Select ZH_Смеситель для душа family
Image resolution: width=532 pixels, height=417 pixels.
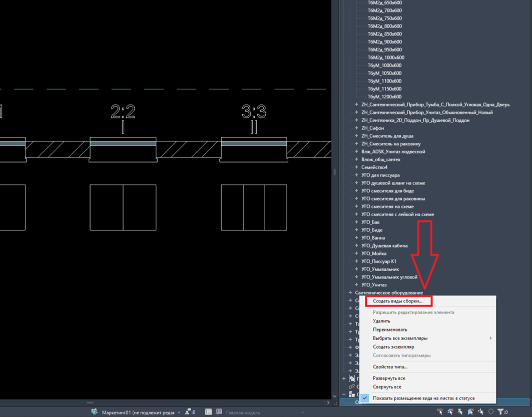[x=387, y=136]
